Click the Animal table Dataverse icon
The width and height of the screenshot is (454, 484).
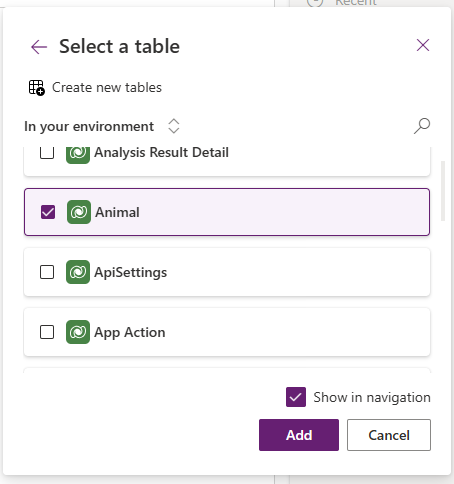(x=79, y=212)
